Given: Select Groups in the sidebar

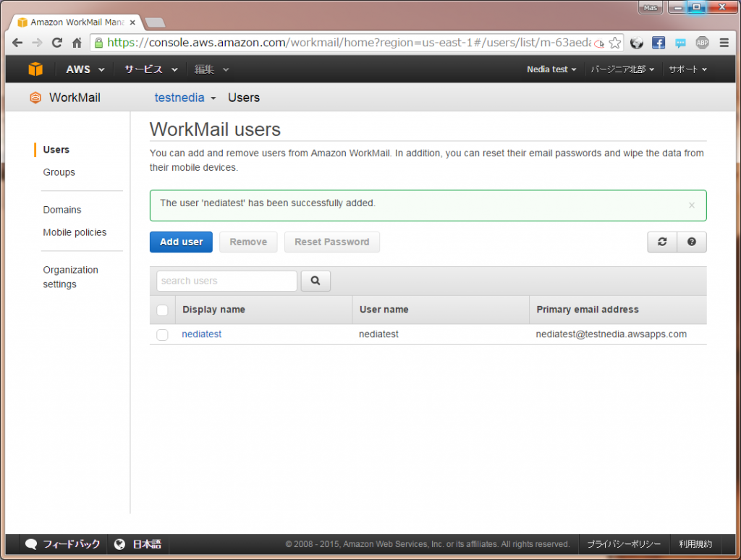Looking at the screenshot, I should click(x=59, y=172).
